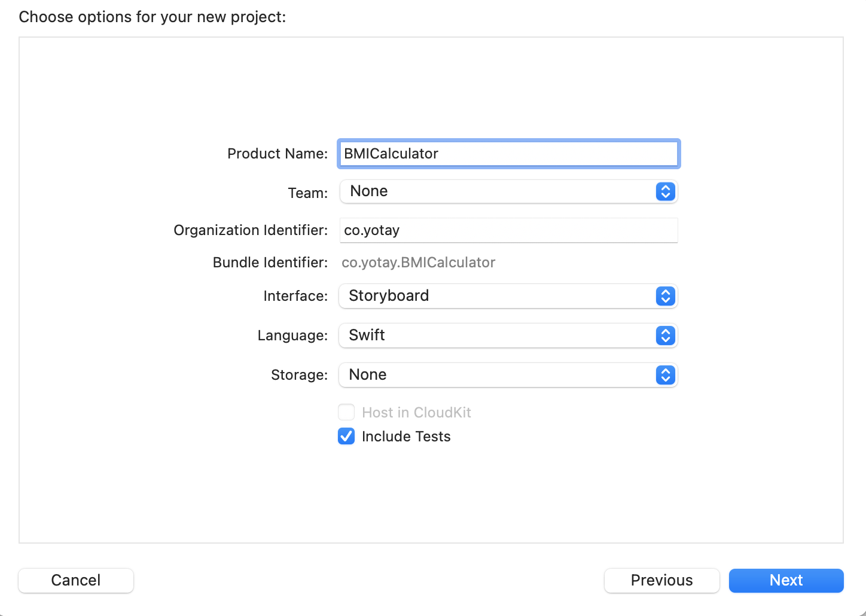Open the Team dropdown showing None

pyautogui.click(x=496, y=192)
